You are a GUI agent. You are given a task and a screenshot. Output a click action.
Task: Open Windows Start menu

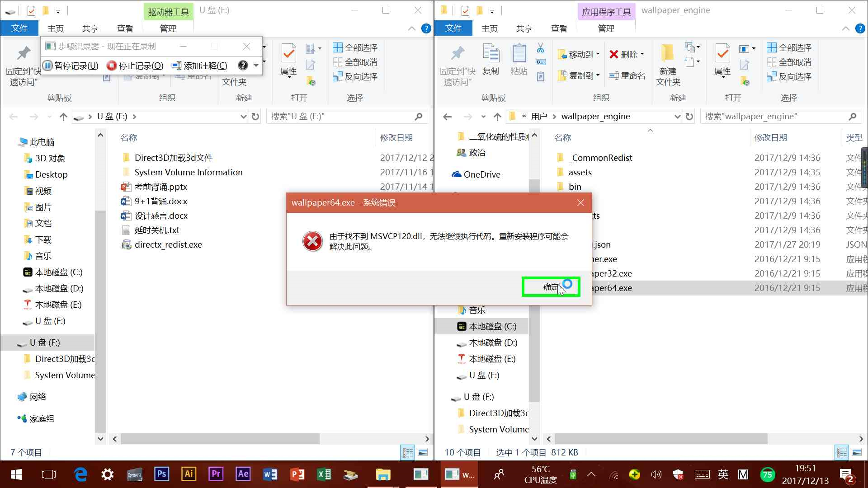(16, 474)
